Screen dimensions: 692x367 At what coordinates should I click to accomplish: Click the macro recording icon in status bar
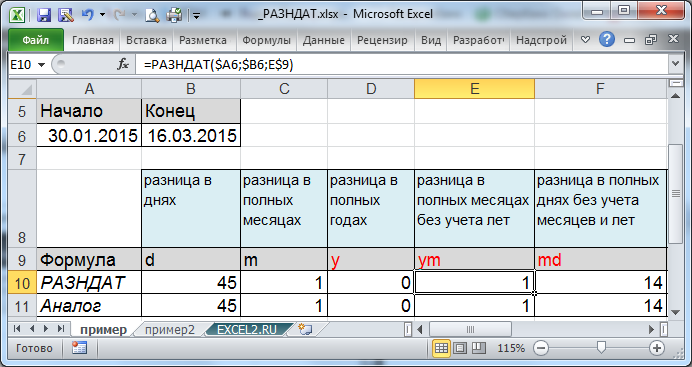[x=79, y=348]
